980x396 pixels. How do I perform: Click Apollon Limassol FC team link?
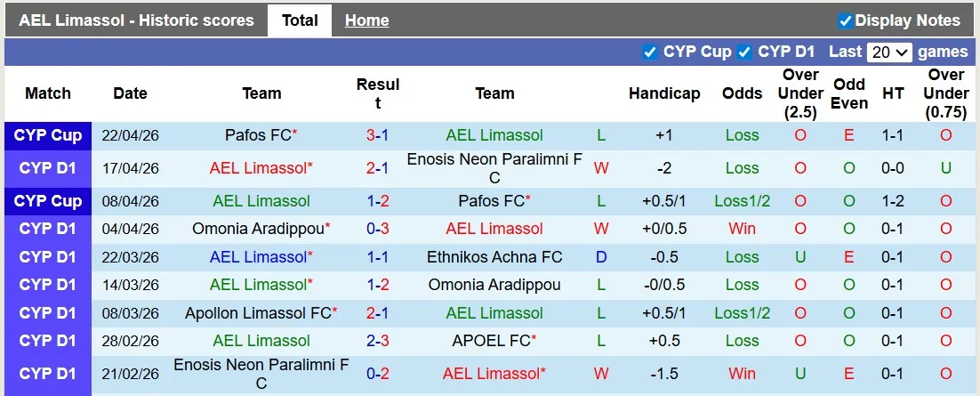(x=257, y=313)
